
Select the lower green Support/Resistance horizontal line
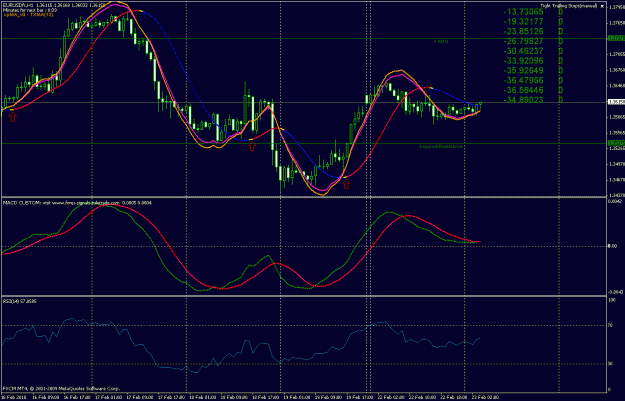tap(303, 143)
